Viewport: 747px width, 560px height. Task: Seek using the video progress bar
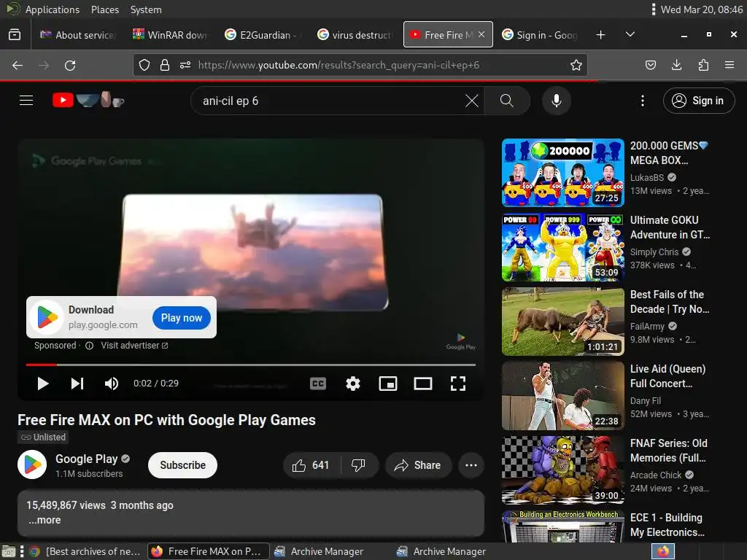[x=251, y=365]
